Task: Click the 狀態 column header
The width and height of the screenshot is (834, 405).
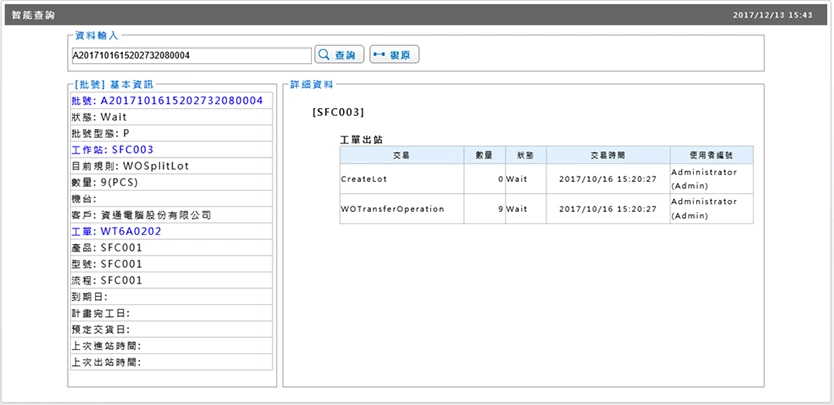Action: coord(526,155)
